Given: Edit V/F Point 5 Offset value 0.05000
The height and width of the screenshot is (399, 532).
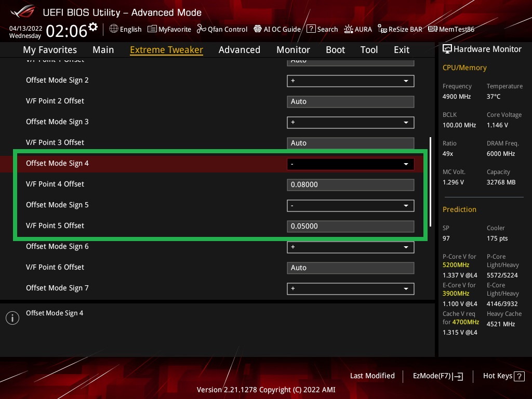Looking at the screenshot, I should [351, 227].
